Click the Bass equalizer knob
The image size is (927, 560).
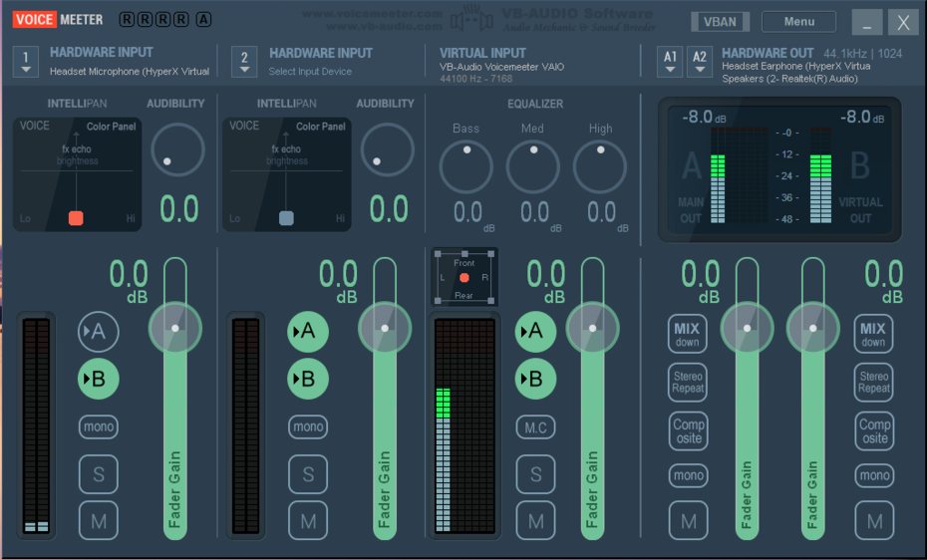click(x=465, y=166)
